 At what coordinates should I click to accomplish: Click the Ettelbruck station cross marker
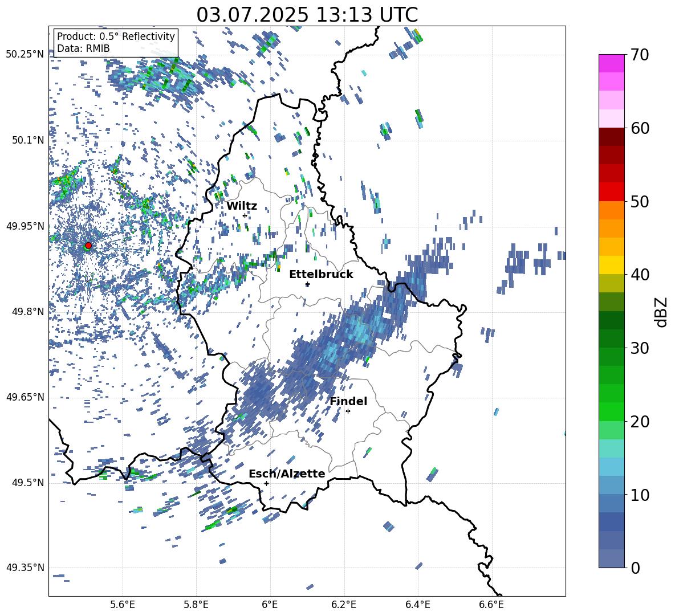(307, 284)
